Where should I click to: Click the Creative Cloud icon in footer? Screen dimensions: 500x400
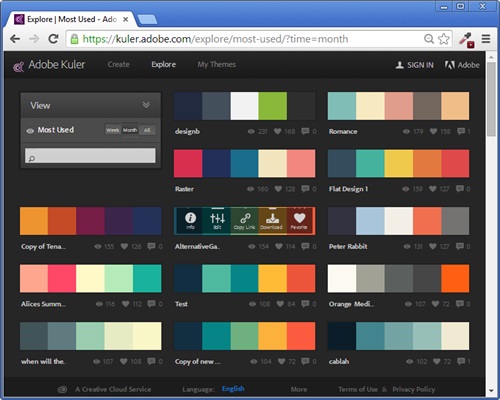point(62,389)
